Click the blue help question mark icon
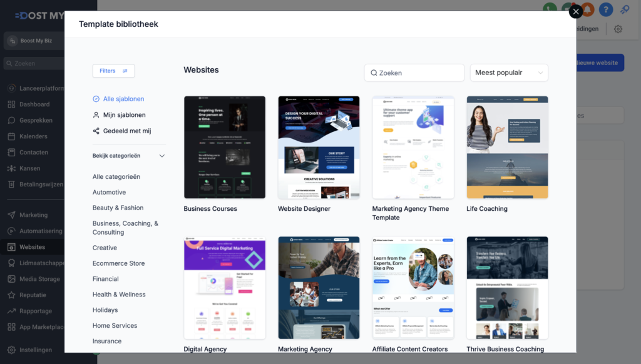The image size is (641, 364). [x=605, y=9]
